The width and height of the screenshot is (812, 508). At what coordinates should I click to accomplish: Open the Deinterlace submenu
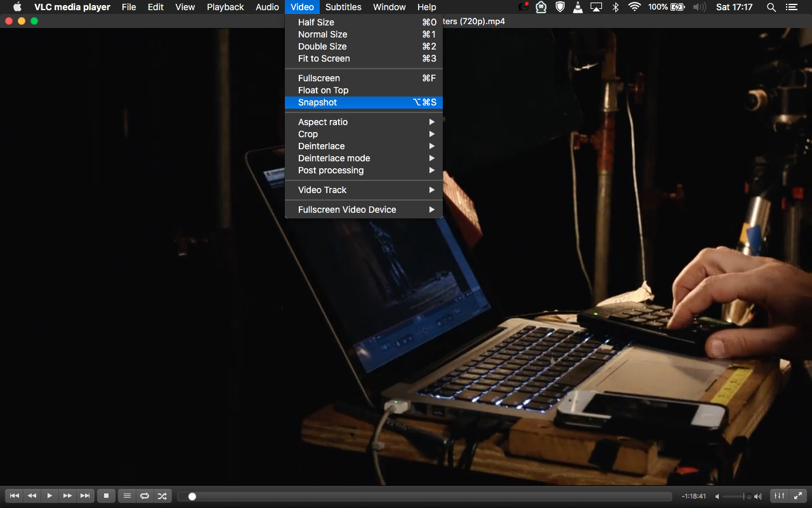[x=363, y=146]
